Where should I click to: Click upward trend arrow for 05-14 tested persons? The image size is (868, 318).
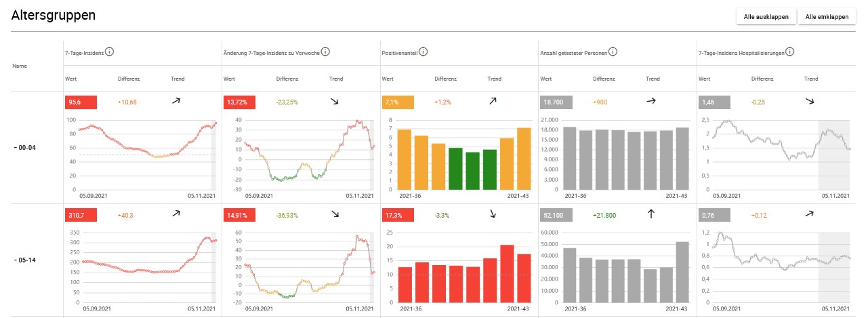coord(651,214)
